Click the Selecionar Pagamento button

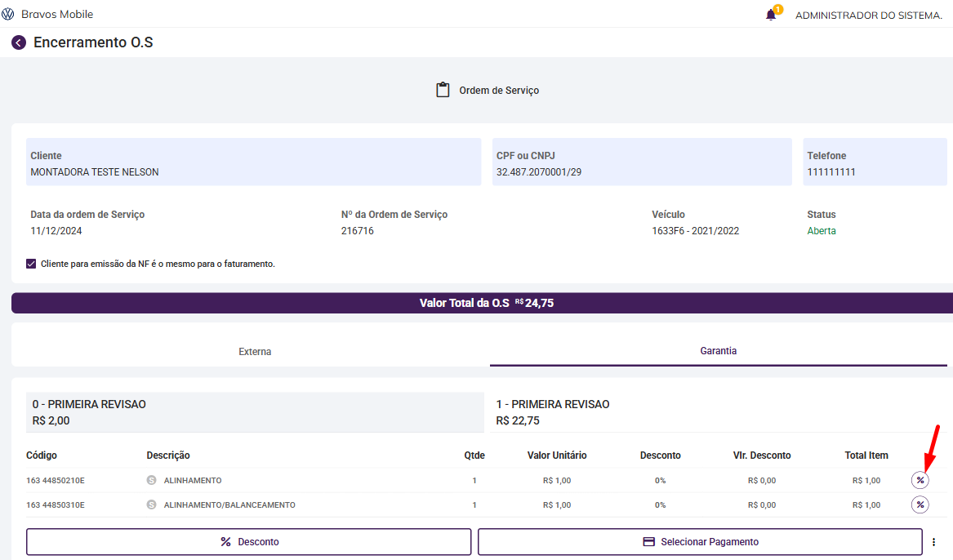(x=700, y=541)
